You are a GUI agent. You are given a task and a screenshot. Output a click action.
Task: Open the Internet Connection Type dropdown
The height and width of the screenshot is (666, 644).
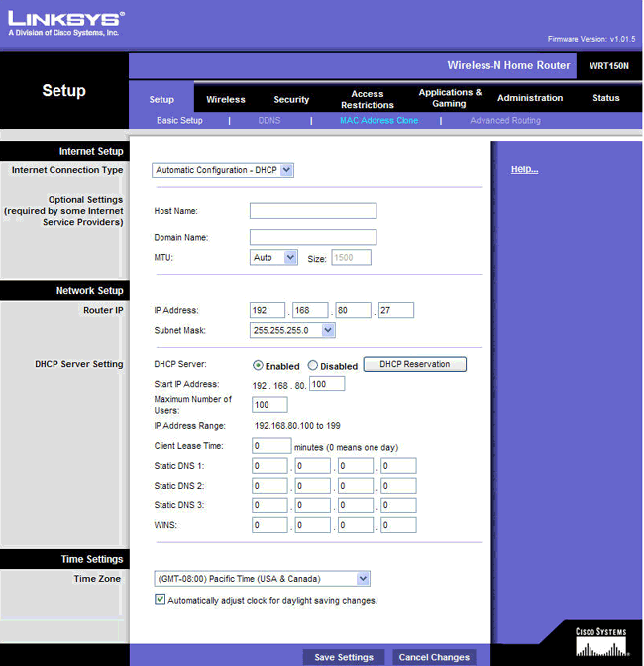(x=224, y=170)
